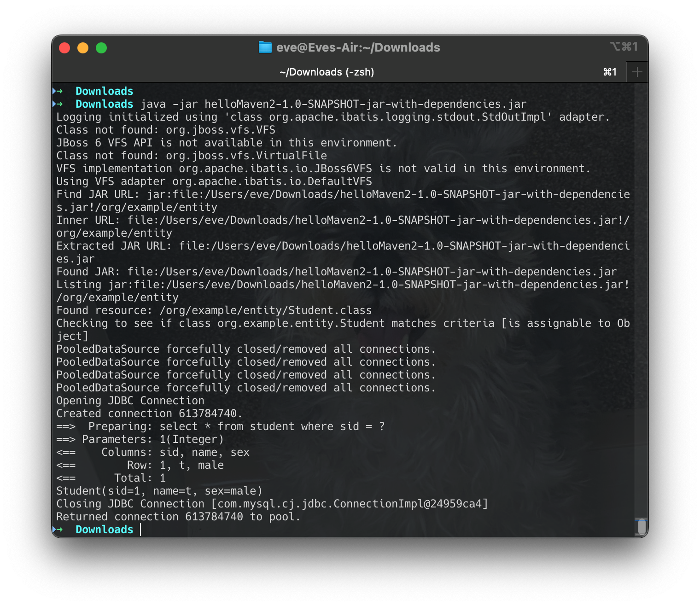Click the /org/example/entity/Student.class resource path
The height and width of the screenshot is (606, 700).
(x=265, y=310)
